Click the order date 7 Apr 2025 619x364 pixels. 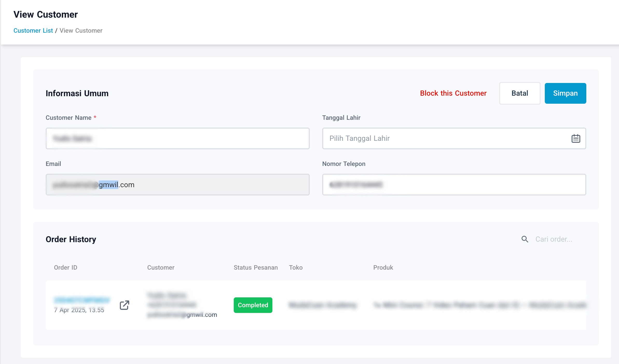(79, 310)
